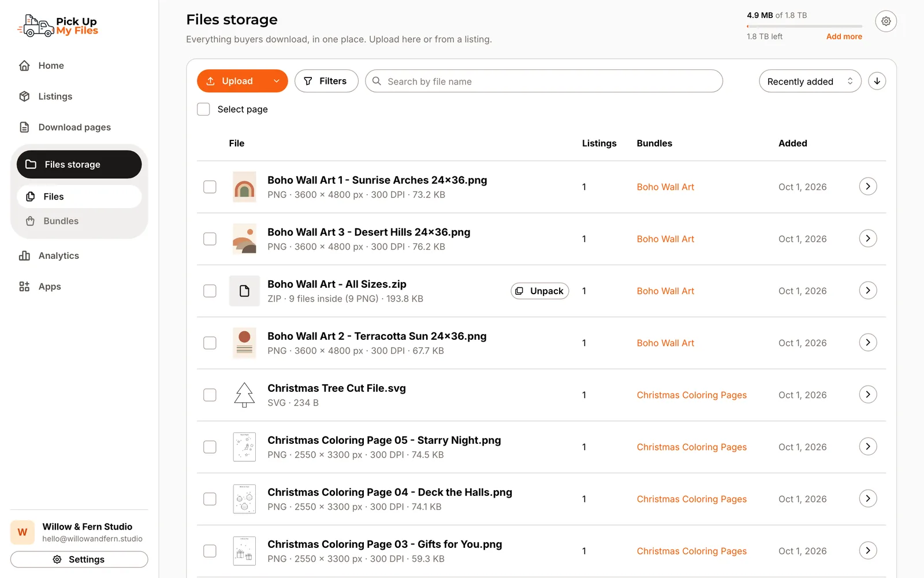This screenshot has width=924, height=578.
Task: Open details arrow for Terracotta Sun file
Action: coord(868,342)
